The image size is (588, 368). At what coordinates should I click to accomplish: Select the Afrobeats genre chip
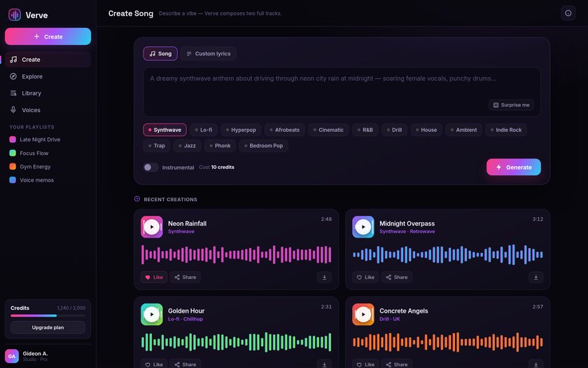285,130
